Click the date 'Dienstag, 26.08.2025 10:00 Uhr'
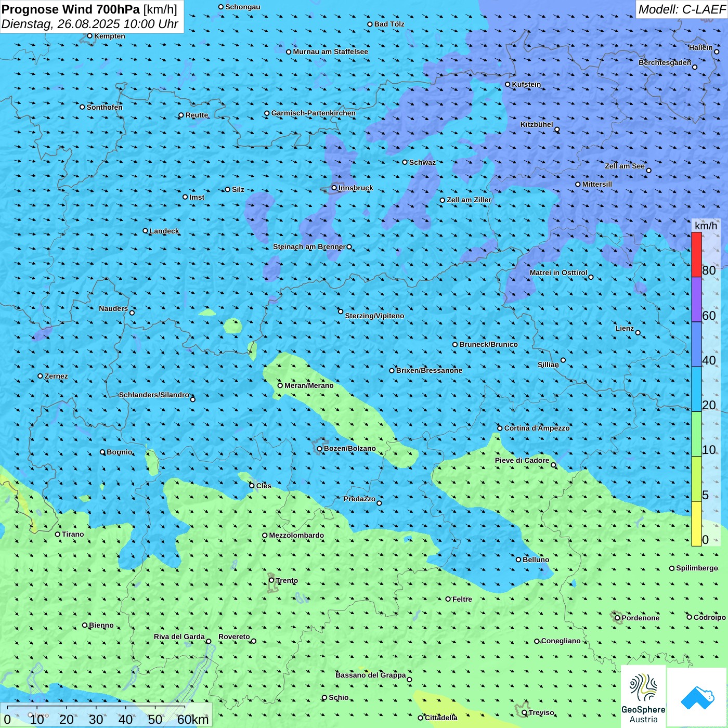Screen dimensions: 728x728 click(89, 24)
